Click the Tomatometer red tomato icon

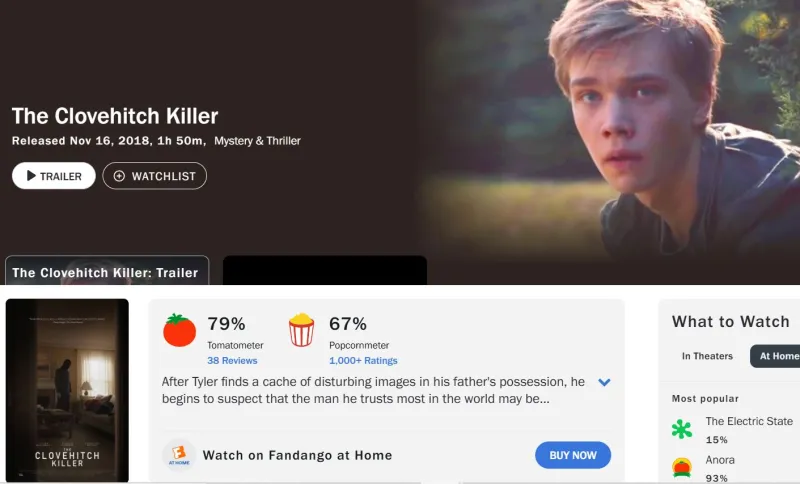tap(180, 330)
